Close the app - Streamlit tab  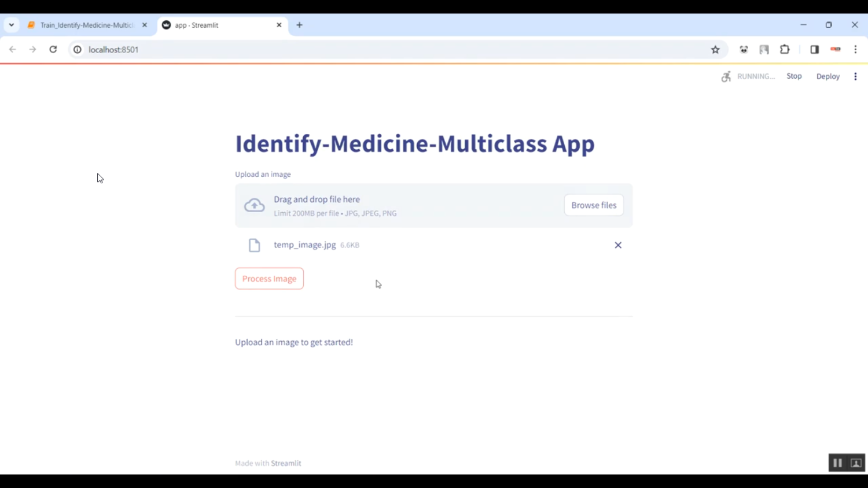click(279, 25)
